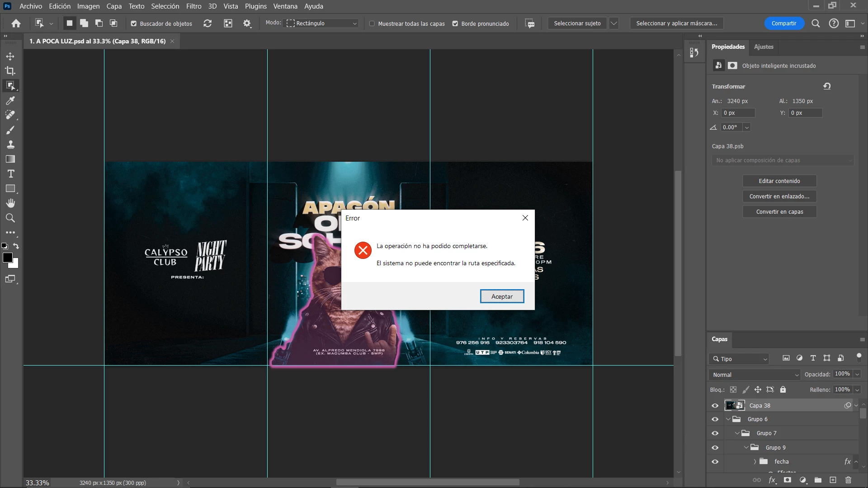
Task: Click the foreground color swatch
Action: tap(7, 258)
